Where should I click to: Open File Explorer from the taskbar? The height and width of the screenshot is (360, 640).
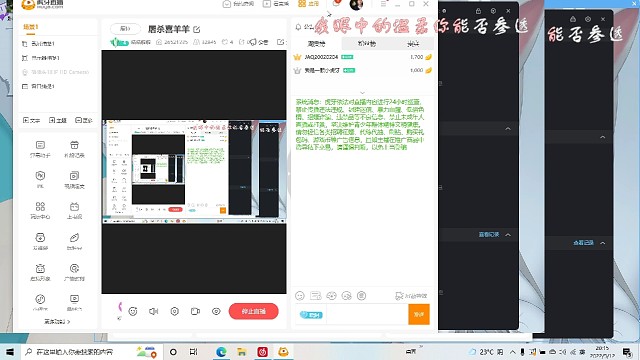[242, 352]
